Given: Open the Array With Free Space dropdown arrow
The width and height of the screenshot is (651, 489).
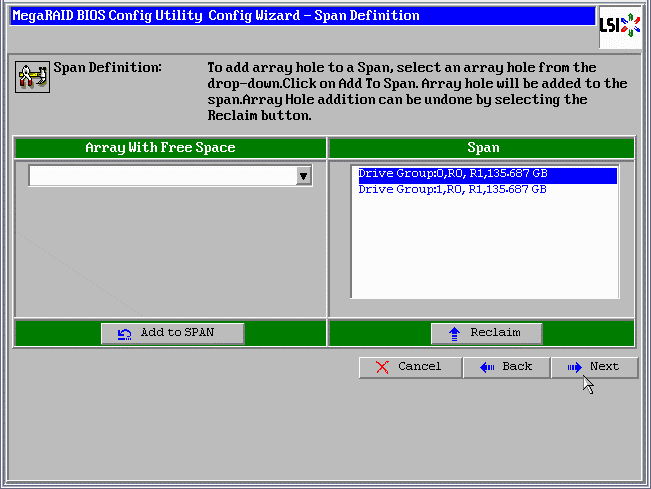Looking at the screenshot, I should (304, 176).
